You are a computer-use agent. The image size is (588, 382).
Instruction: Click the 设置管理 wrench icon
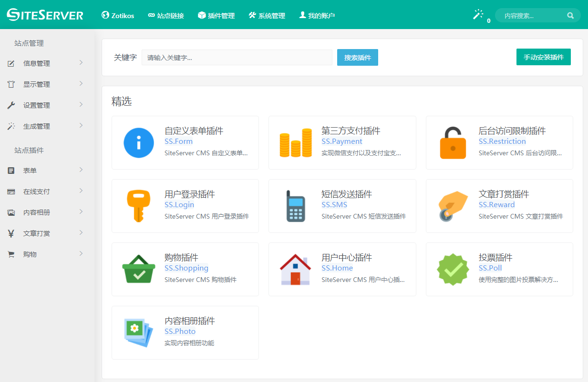[11, 105]
